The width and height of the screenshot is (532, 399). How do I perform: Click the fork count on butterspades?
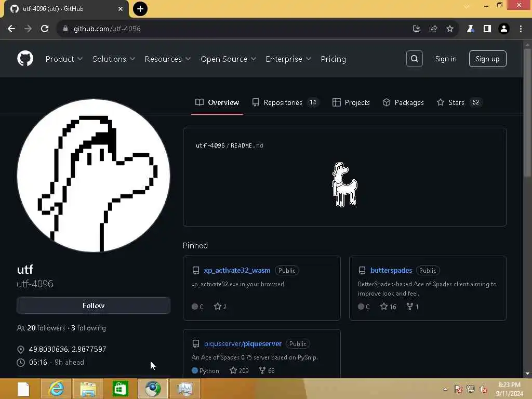click(413, 307)
